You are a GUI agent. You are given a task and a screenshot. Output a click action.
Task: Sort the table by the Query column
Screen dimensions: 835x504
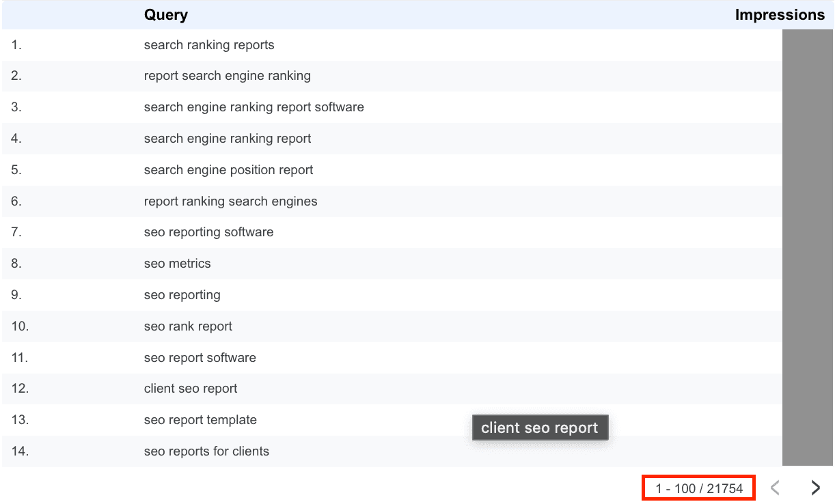[165, 14]
